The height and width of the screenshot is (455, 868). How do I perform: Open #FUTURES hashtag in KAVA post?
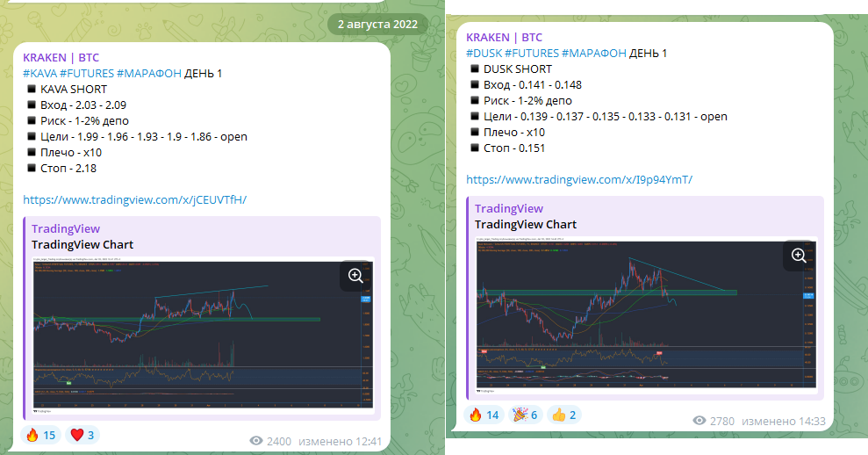(x=87, y=73)
